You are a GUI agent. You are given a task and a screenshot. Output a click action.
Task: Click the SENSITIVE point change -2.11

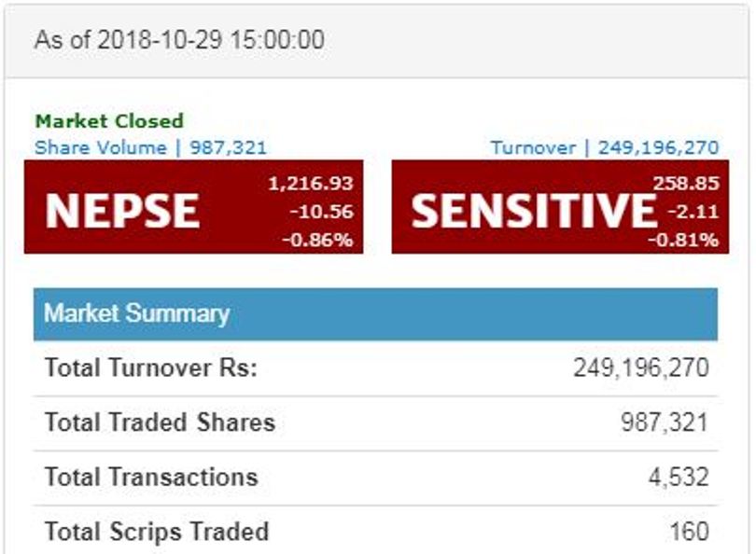tap(693, 212)
